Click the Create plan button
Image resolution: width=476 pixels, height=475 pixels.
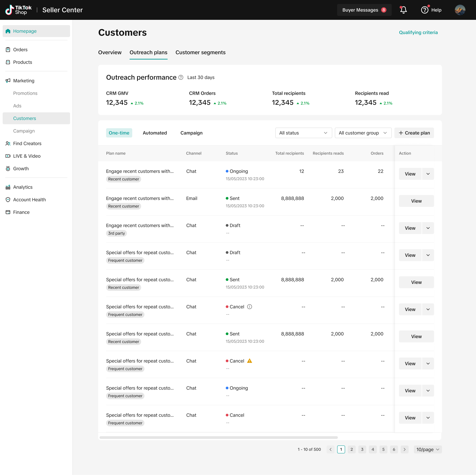tap(414, 133)
